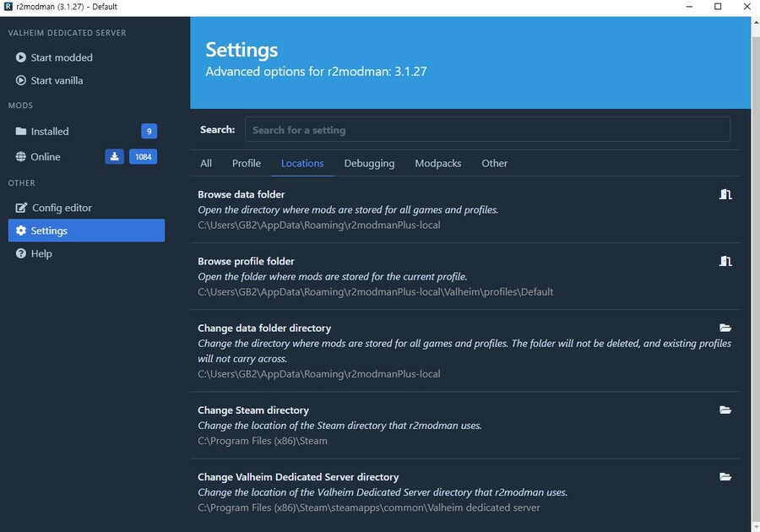Click the door icon for Browse data folder
760x532 pixels.
coord(725,194)
